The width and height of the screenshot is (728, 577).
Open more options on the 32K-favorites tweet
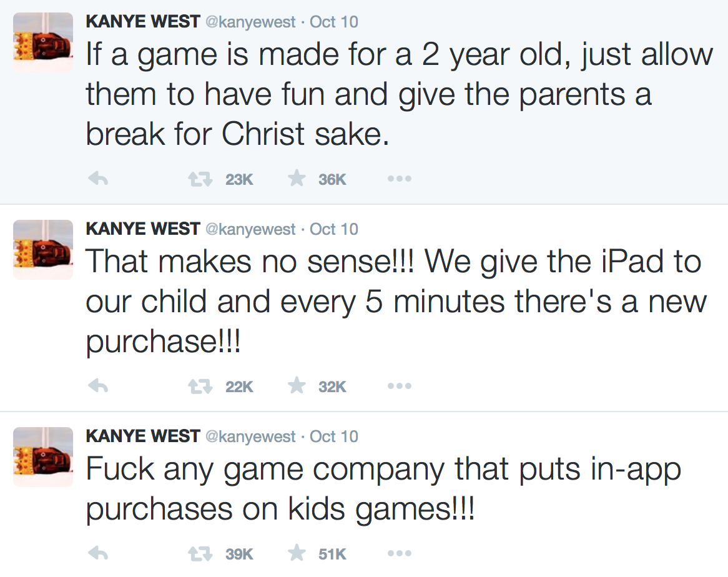400,386
